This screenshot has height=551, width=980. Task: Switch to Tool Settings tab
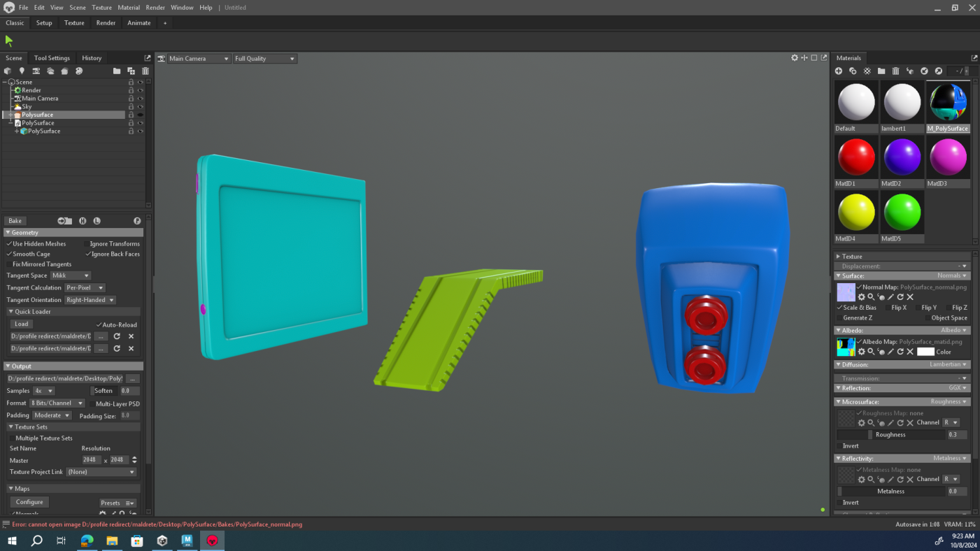click(x=52, y=58)
